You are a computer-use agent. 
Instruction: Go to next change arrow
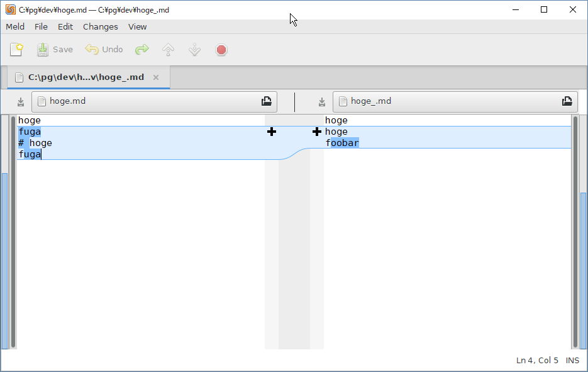194,50
